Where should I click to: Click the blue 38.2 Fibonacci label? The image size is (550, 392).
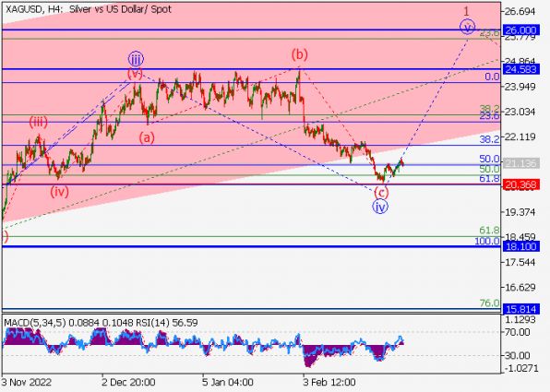pyautogui.click(x=490, y=139)
